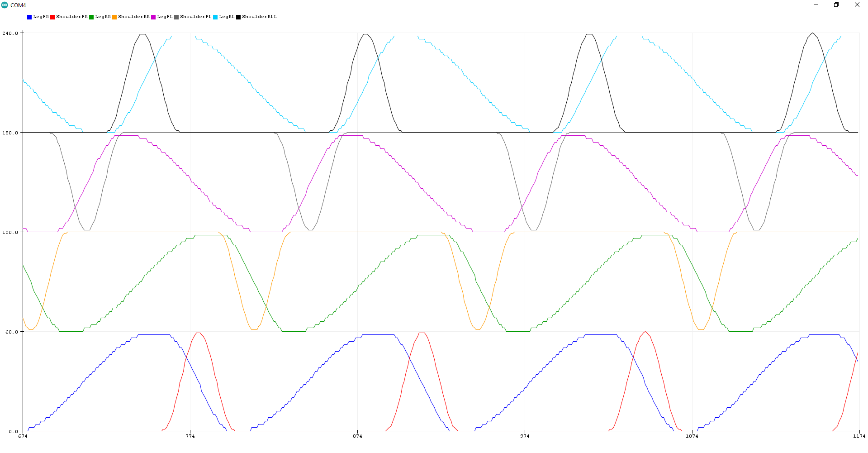
Task: Click the cyan LegRL legend swatch
Action: tap(215, 17)
